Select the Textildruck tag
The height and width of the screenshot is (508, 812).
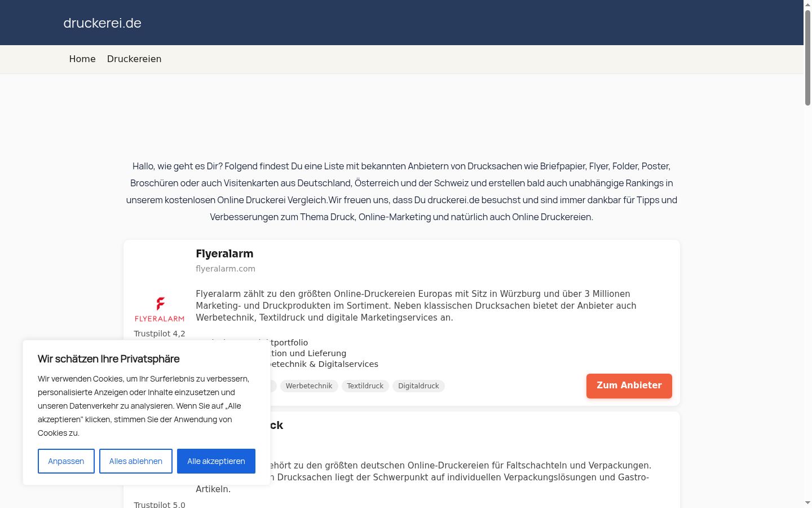[x=365, y=386]
